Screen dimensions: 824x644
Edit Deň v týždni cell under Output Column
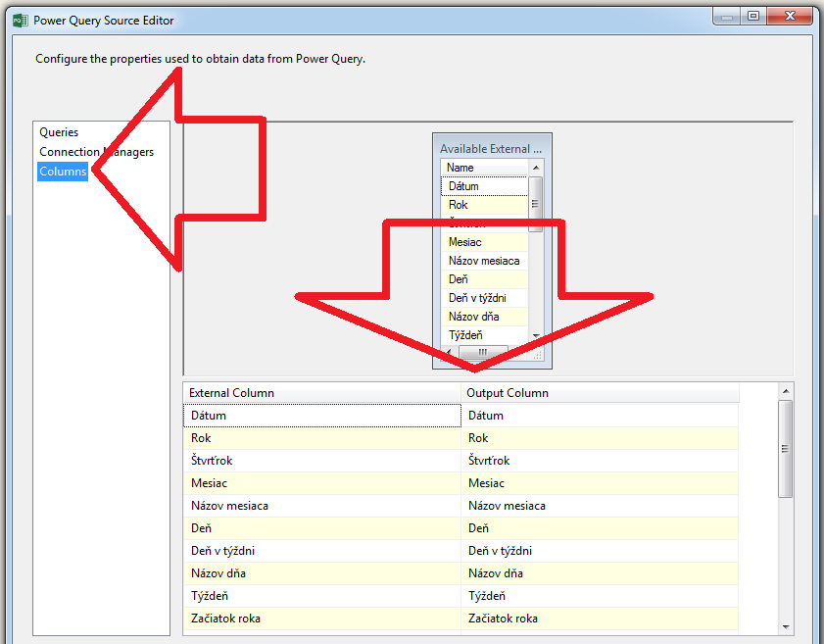pos(601,551)
